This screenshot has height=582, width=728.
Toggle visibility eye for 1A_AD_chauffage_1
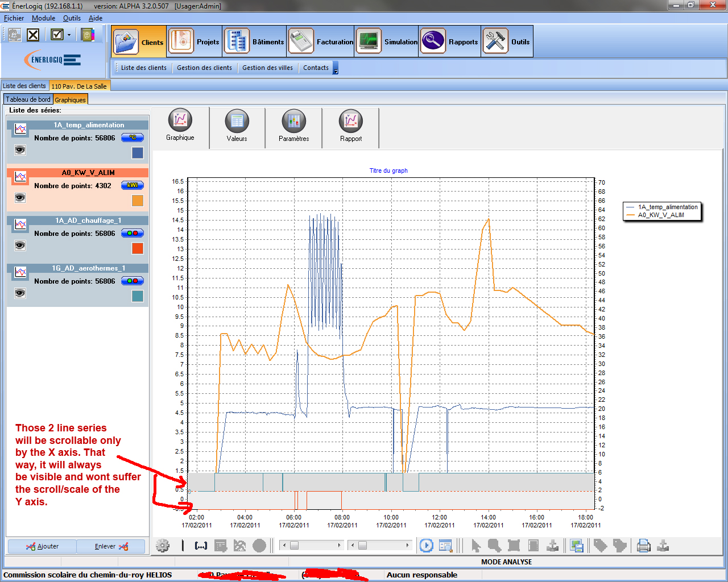pyautogui.click(x=20, y=246)
